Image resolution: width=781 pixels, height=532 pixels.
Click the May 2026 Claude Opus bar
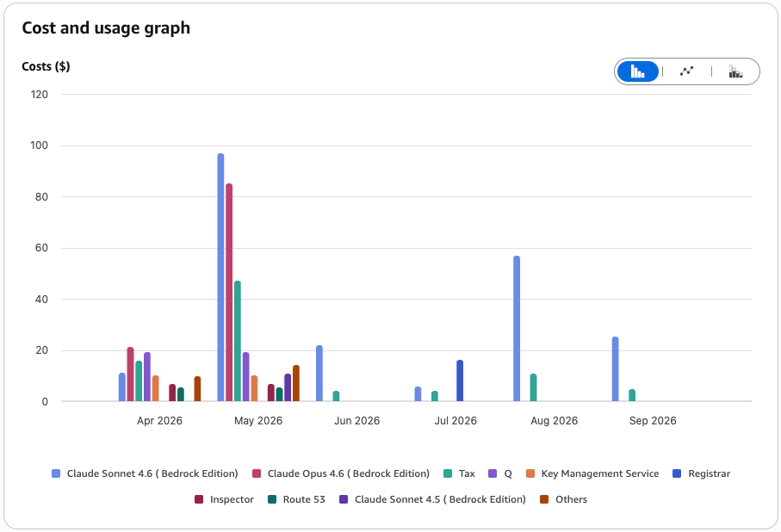coord(229,293)
